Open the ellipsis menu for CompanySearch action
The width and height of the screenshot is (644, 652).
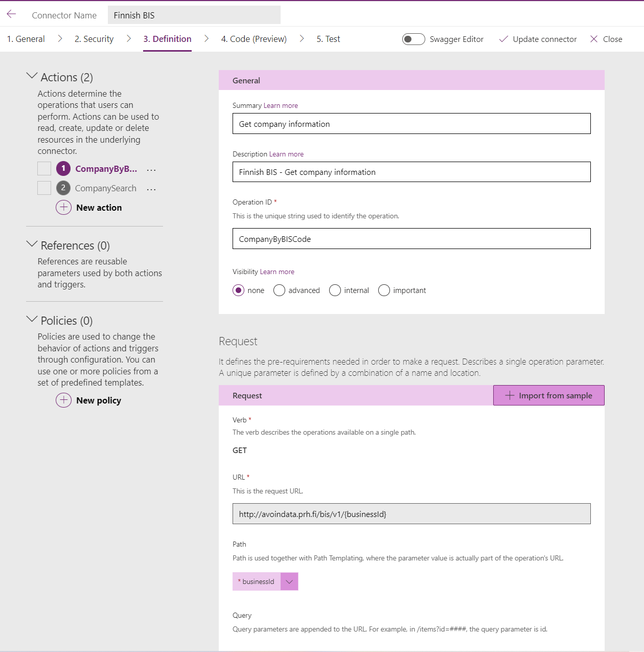click(x=151, y=189)
